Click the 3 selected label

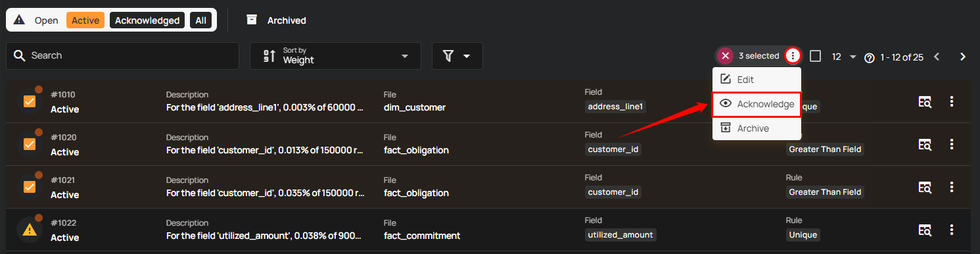tap(758, 56)
